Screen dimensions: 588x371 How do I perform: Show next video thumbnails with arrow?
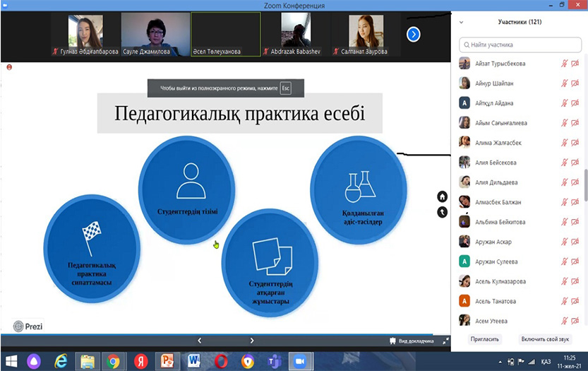click(x=414, y=34)
